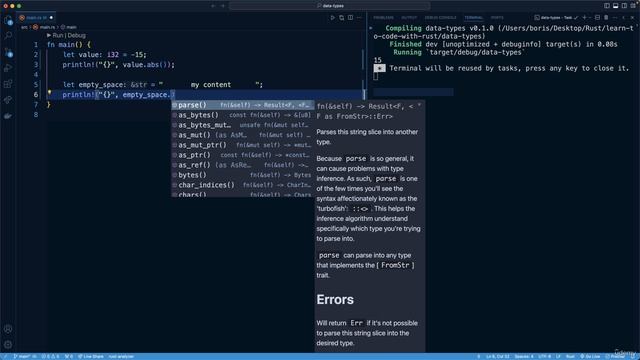Split the editor right
This screenshot has width=640, height=360.
pyautogui.click(x=351, y=18)
